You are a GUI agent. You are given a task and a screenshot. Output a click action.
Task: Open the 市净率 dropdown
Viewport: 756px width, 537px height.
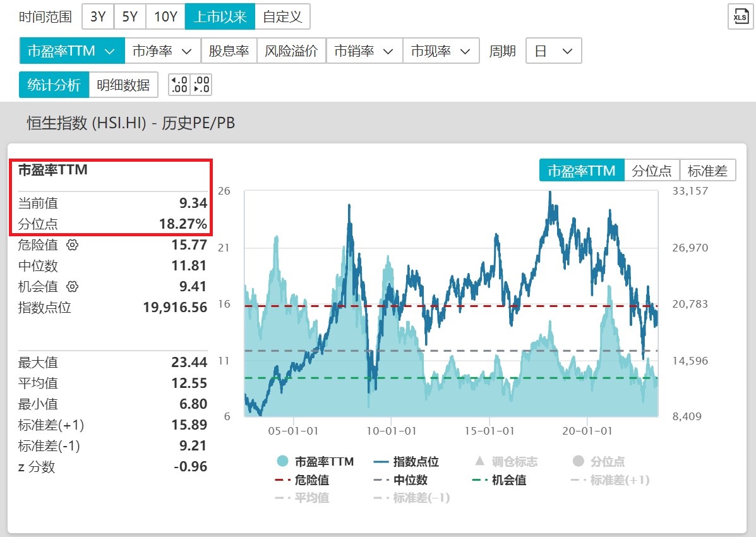[x=162, y=51]
